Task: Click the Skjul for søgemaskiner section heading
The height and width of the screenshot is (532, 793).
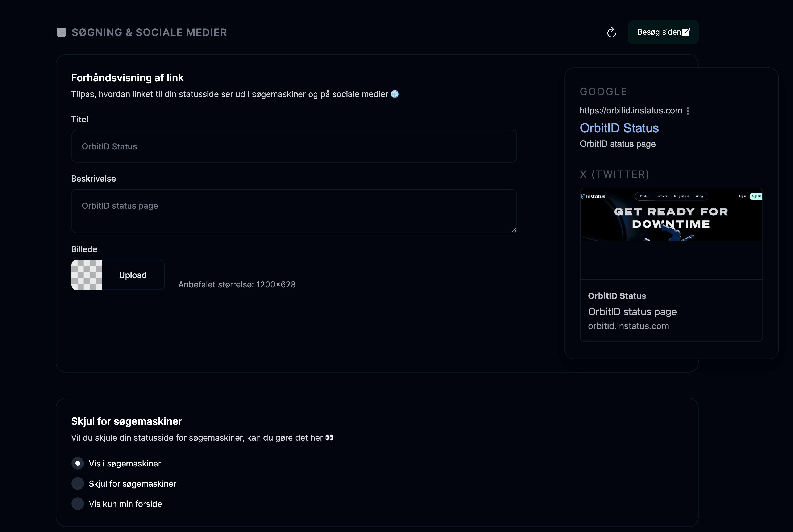Action: (x=126, y=421)
